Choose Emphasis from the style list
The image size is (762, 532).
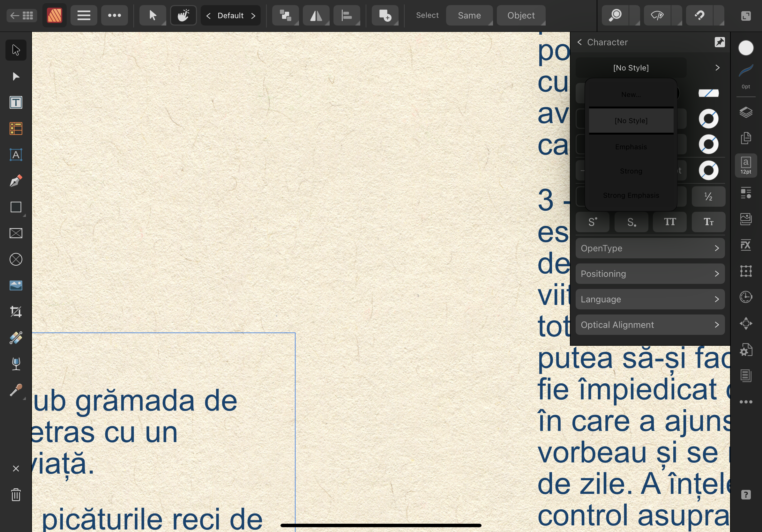[x=631, y=147]
